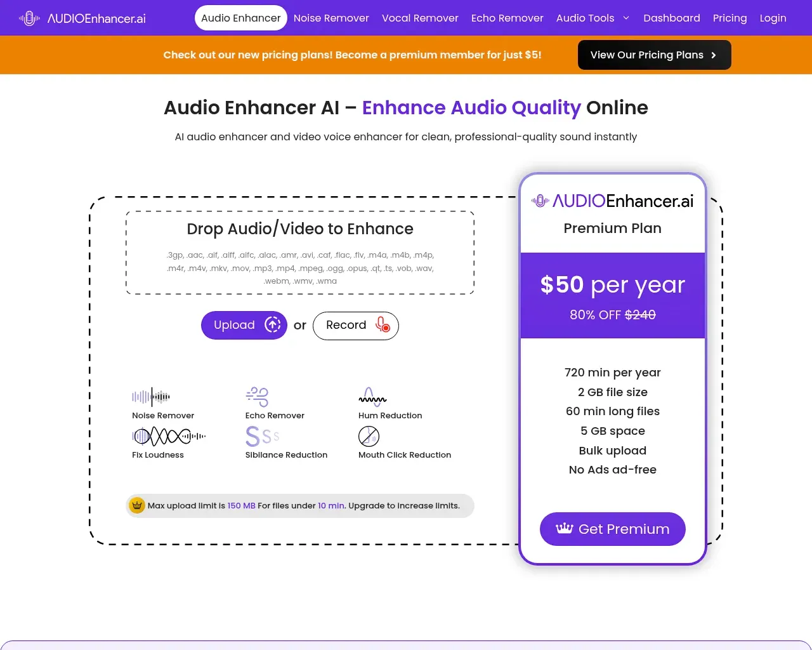Click the 10 min limit text
Image resolution: width=812 pixels, height=650 pixels.
click(x=331, y=506)
